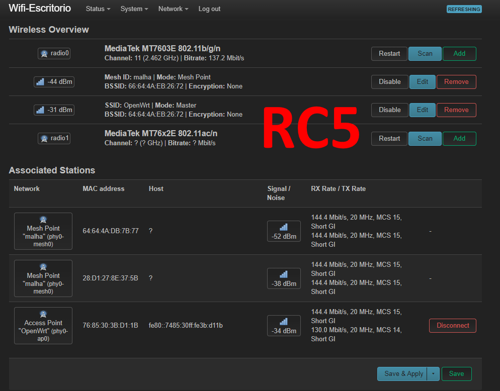Click the Network column header
This screenshot has width=500, height=391.
point(27,189)
